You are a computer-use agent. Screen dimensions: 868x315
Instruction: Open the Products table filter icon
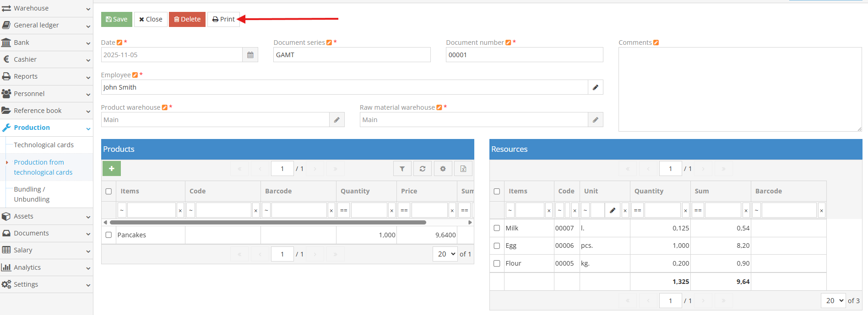click(402, 169)
